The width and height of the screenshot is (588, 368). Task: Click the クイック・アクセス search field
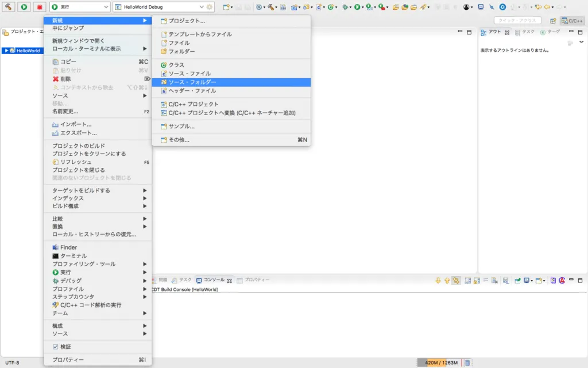tap(517, 21)
